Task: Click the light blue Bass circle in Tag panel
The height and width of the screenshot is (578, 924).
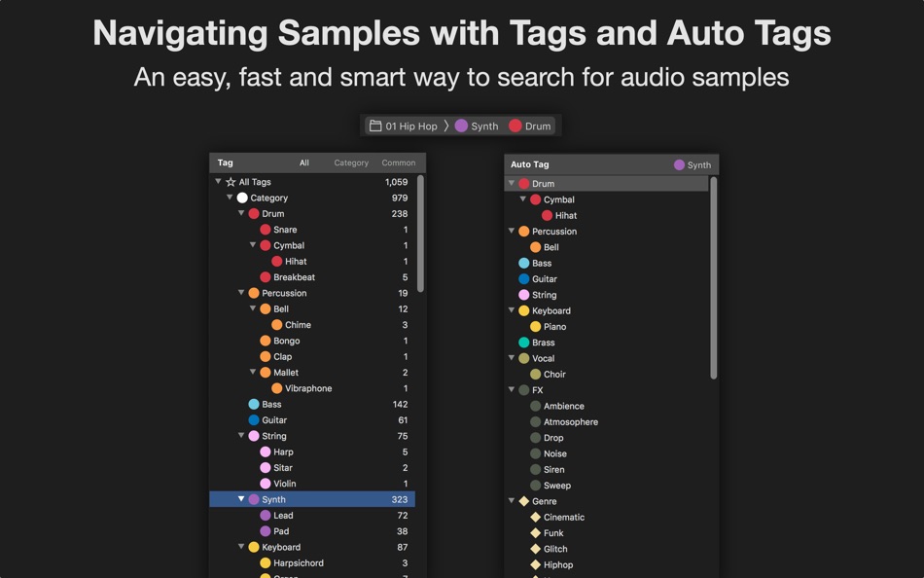Action: [254, 405]
